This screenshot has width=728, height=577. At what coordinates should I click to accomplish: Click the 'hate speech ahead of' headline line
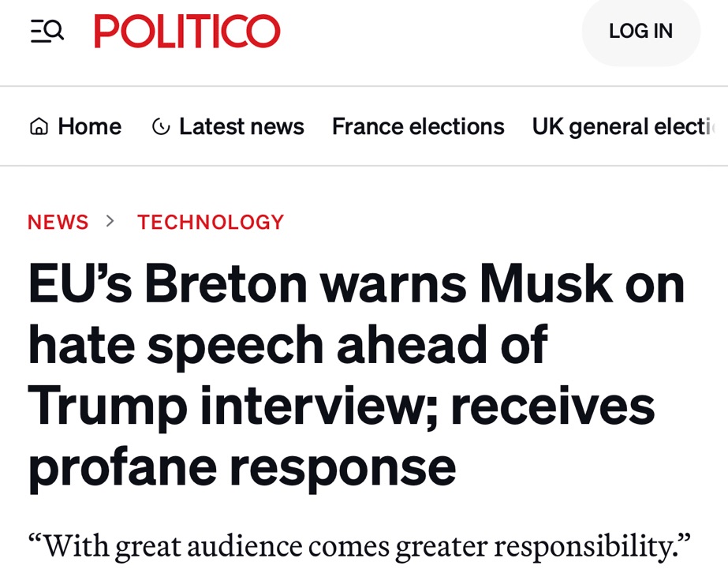[287, 346]
